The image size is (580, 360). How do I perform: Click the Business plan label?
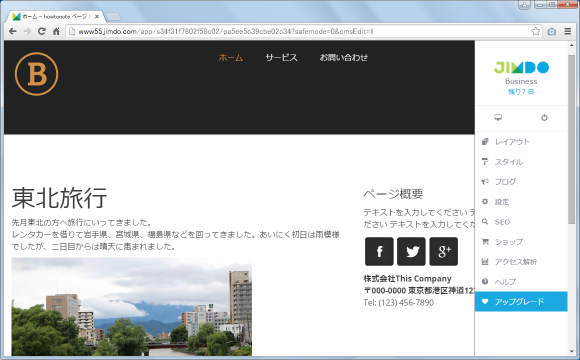pos(521,81)
